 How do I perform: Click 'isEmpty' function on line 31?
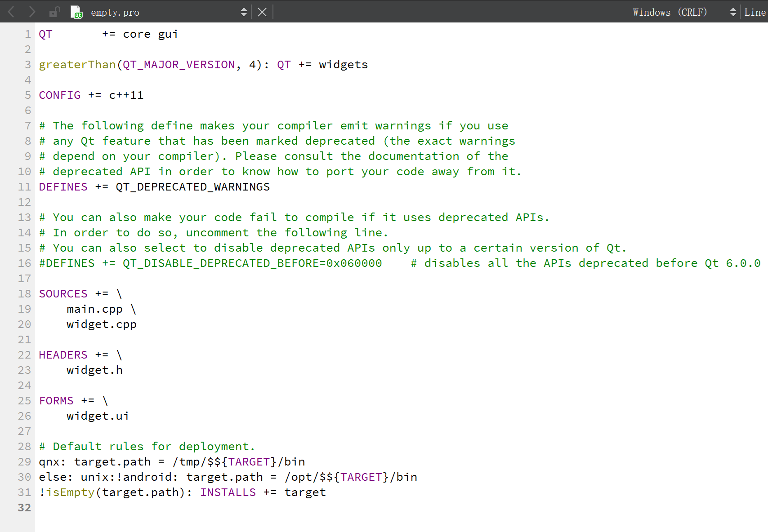tap(70, 492)
